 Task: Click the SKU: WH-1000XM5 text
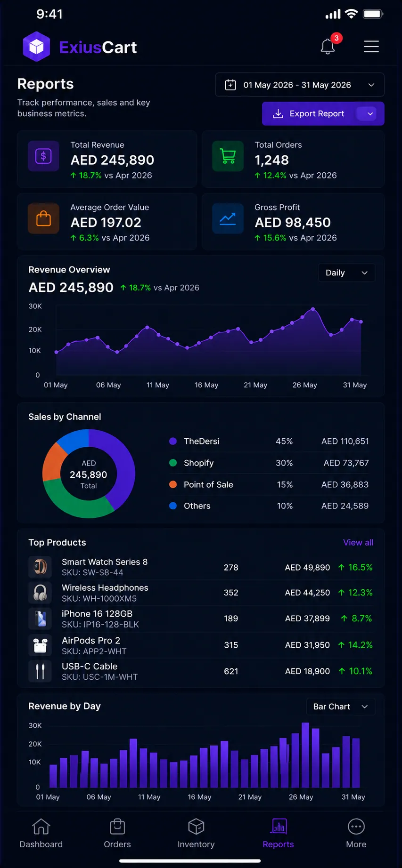pyautogui.click(x=99, y=598)
